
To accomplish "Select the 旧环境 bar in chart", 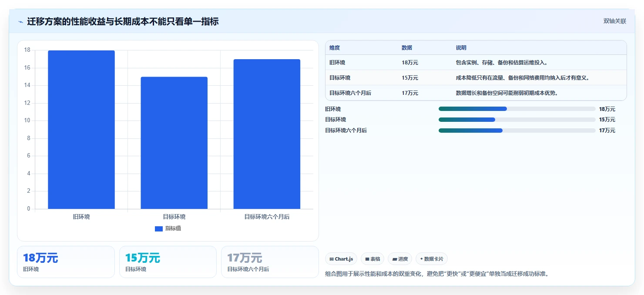I will pos(81,130).
